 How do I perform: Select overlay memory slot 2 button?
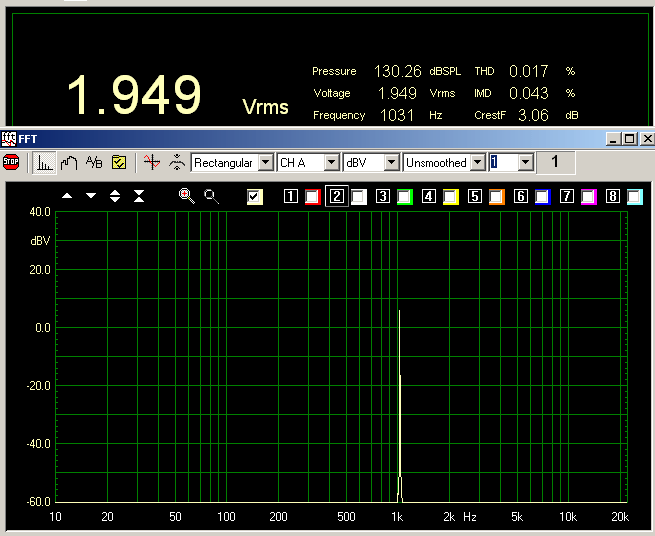[337, 197]
